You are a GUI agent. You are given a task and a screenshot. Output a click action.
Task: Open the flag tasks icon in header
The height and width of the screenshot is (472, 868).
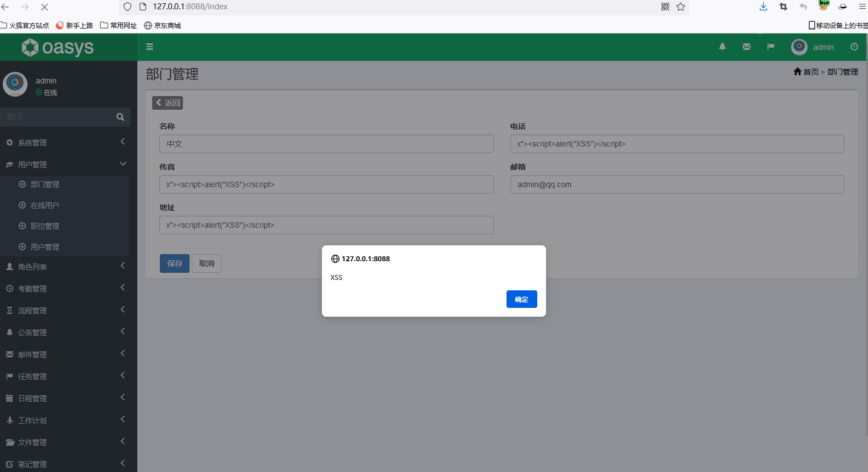click(x=771, y=47)
